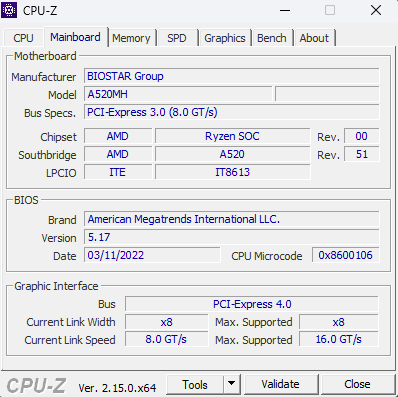Click the Close button at bottom

tap(357, 384)
